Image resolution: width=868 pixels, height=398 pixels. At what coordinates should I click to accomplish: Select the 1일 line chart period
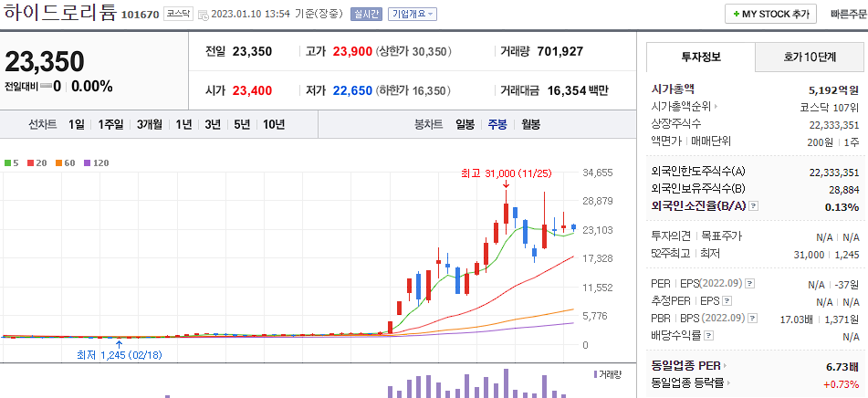pos(77,124)
